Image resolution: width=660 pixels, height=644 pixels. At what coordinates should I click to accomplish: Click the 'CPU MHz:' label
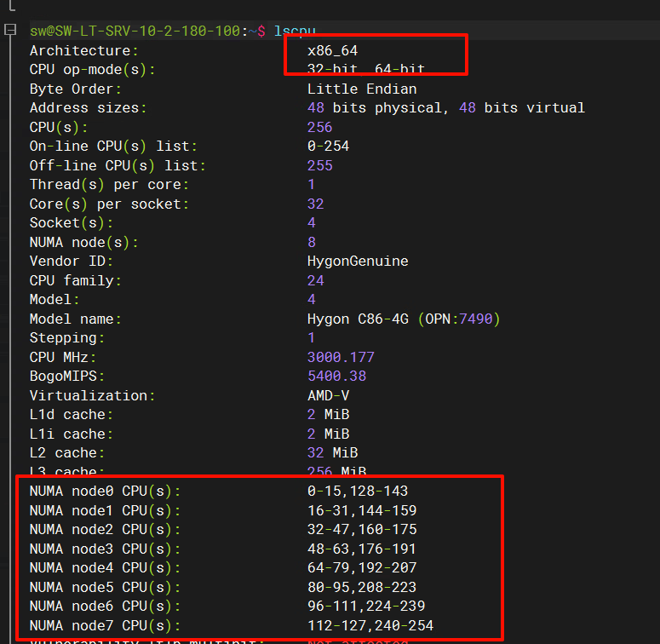tap(63, 358)
